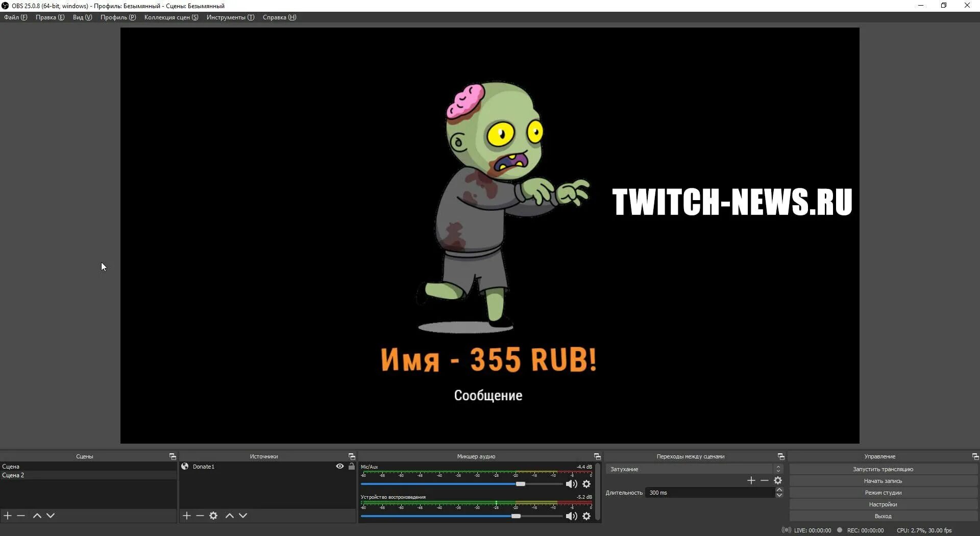This screenshot has height=536, width=980.
Task: Add a new scene with plus icon
Action: click(x=8, y=516)
